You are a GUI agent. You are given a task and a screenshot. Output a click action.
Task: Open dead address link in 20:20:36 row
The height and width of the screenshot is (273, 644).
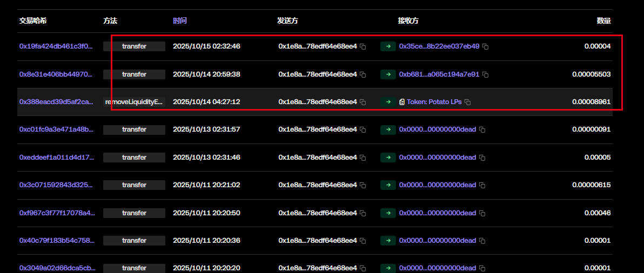click(x=438, y=240)
